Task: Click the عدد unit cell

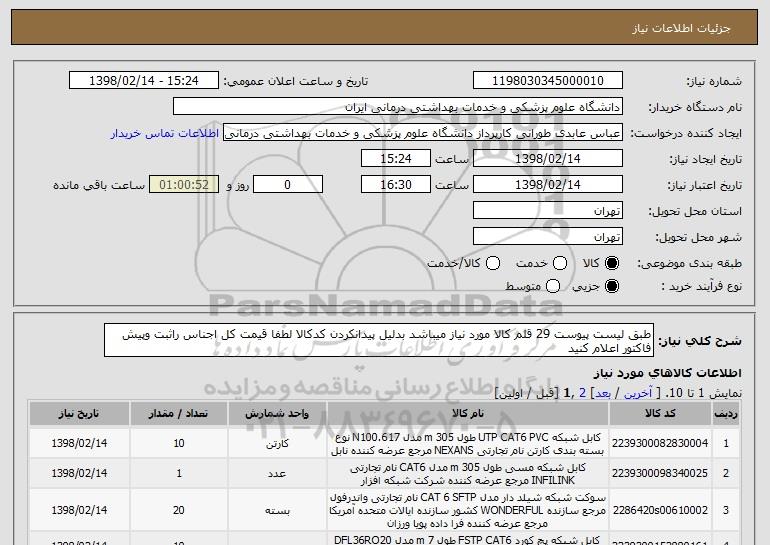Action: pos(277,473)
